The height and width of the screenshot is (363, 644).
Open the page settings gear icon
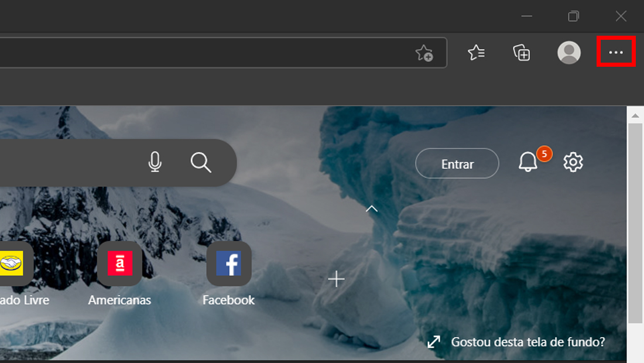573,162
